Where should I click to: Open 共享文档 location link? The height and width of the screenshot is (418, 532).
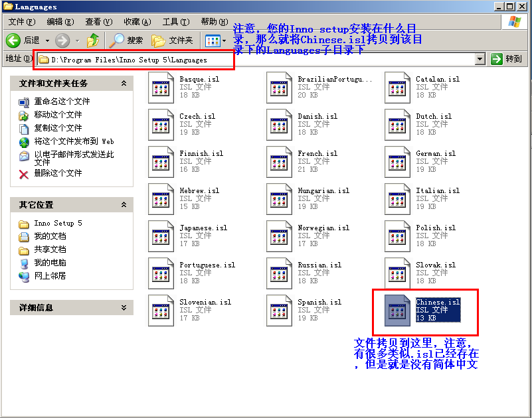(50, 249)
